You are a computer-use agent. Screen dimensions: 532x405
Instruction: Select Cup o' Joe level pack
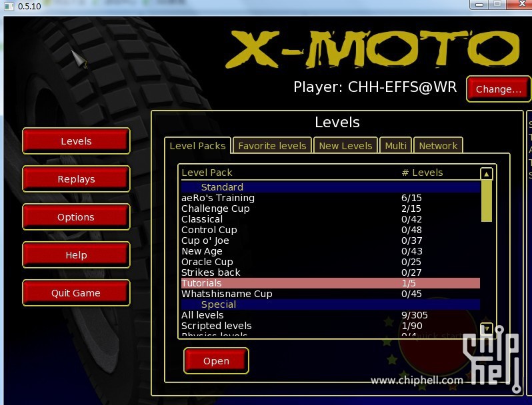coord(331,240)
